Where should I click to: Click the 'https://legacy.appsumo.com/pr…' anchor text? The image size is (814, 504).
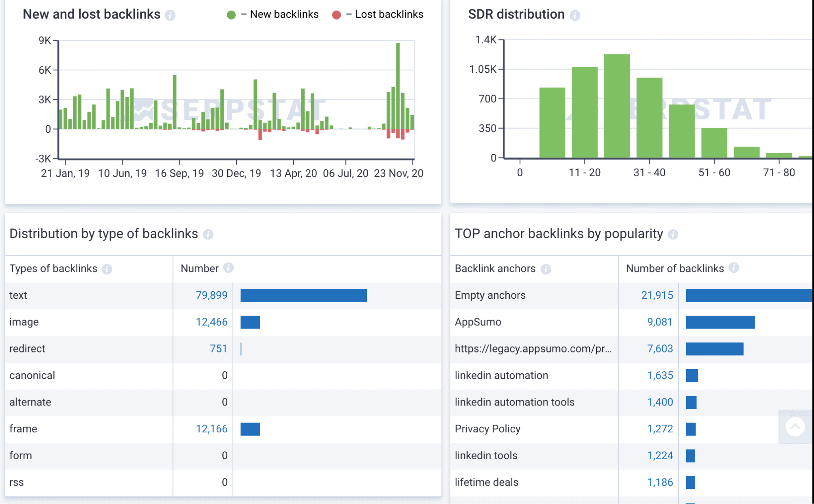click(x=533, y=349)
